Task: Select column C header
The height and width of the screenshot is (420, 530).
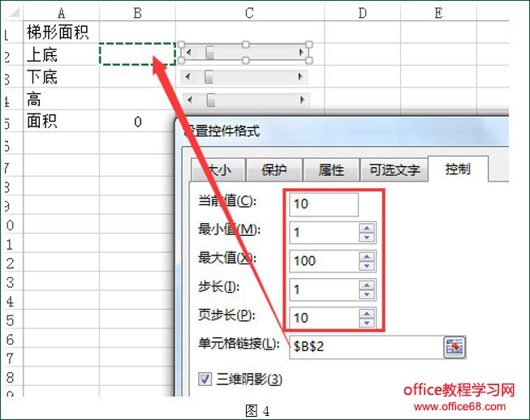Action: coord(250,13)
